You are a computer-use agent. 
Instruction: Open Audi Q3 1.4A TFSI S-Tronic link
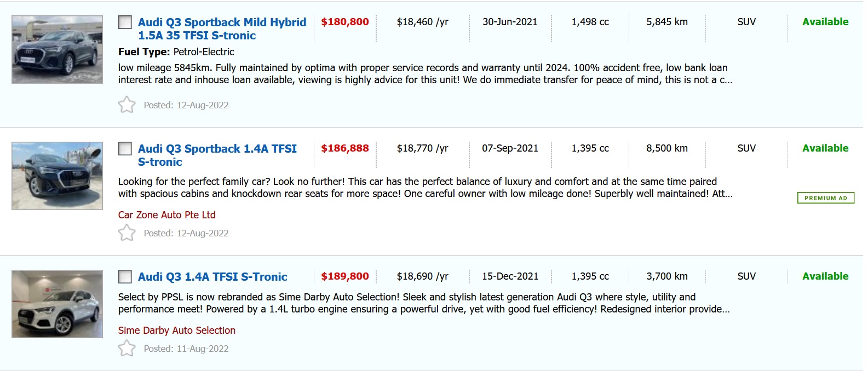[x=212, y=277]
